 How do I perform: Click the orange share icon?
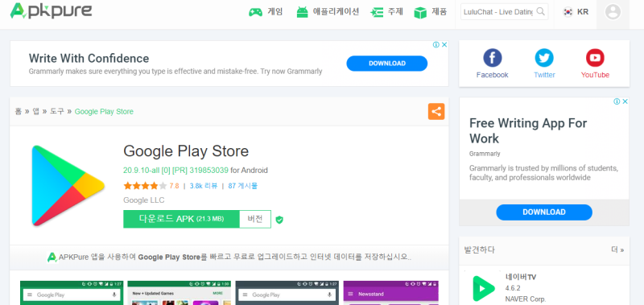click(x=436, y=112)
